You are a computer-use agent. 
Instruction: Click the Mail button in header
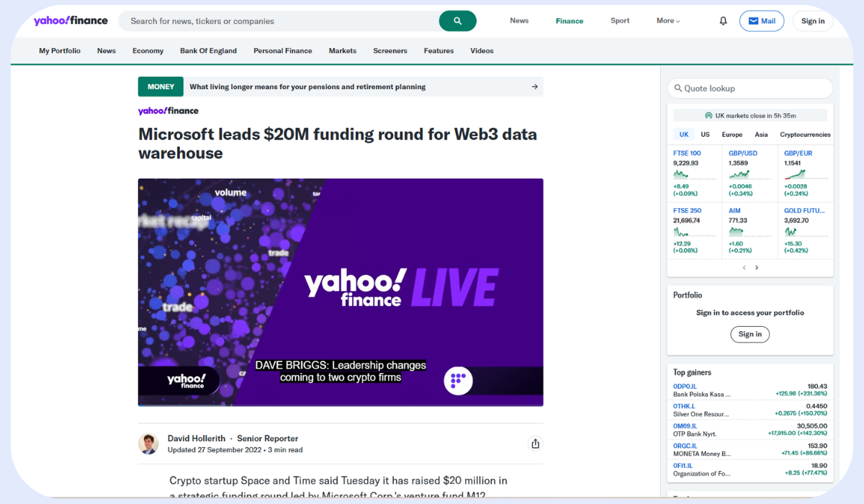point(761,21)
